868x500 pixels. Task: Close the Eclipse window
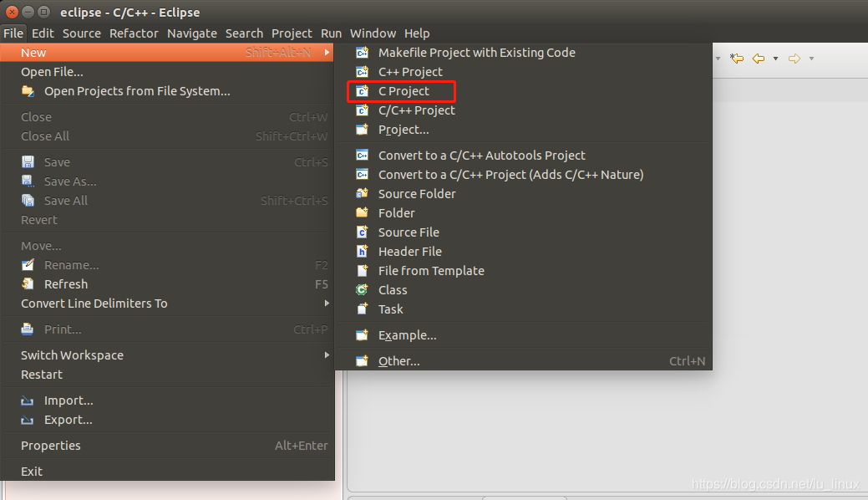coord(13,12)
